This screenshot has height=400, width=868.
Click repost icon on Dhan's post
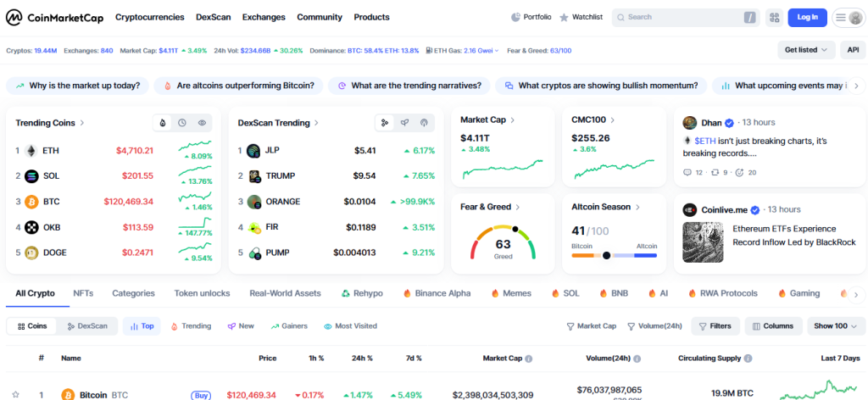click(x=714, y=173)
